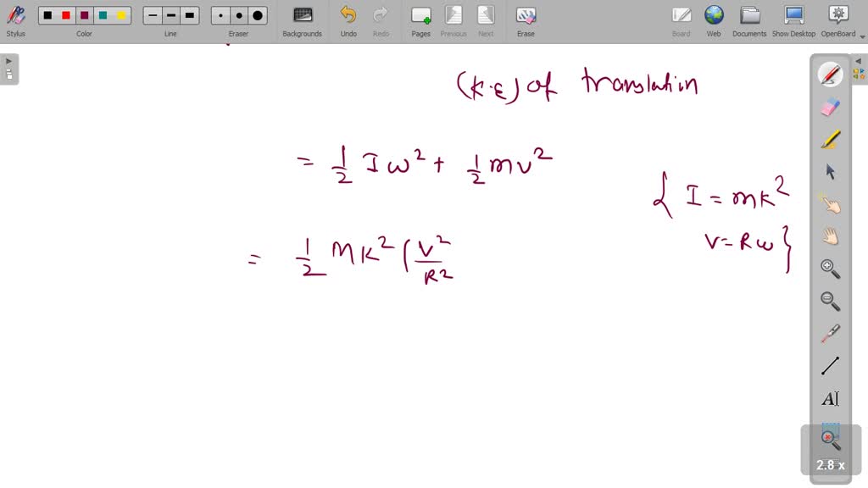Select the arrow selector tool

[x=830, y=171]
